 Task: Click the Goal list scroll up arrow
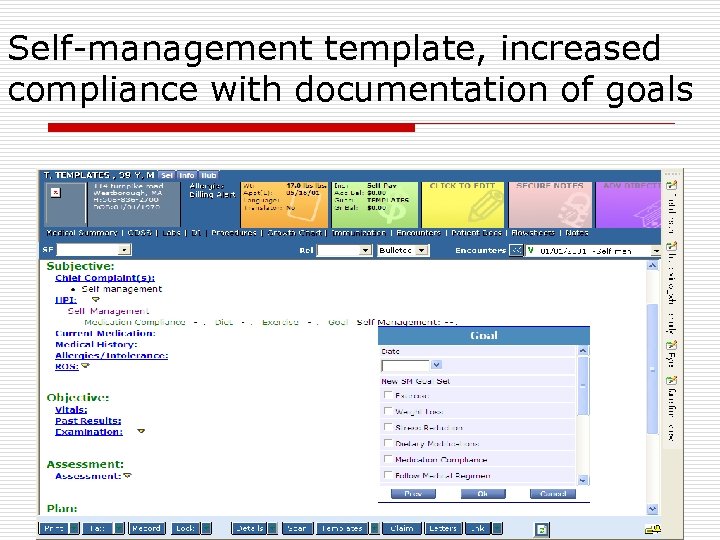click(583, 351)
